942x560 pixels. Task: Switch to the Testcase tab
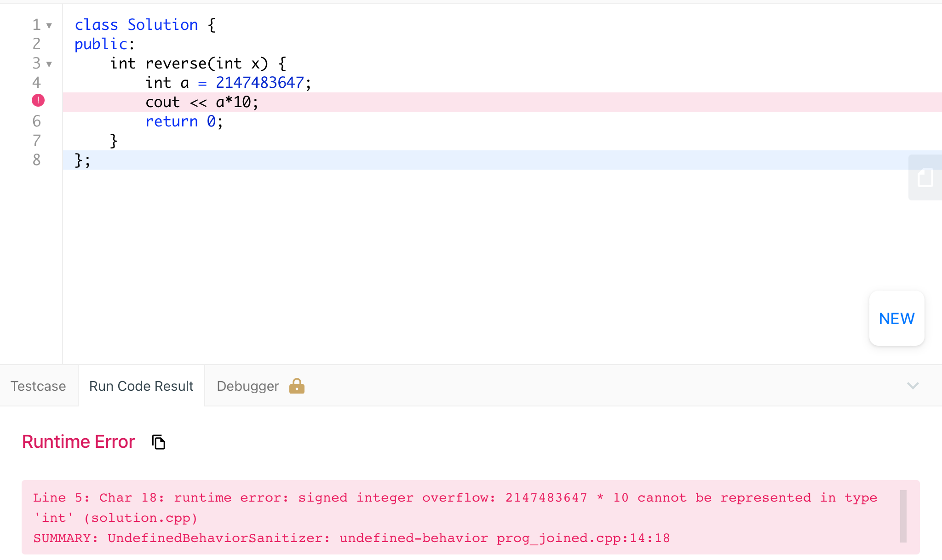click(38, 386)
